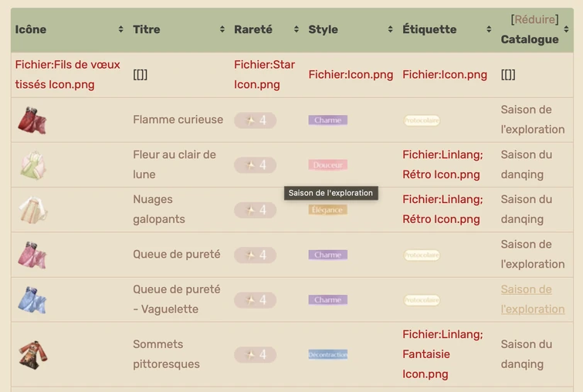
Task: Click the Sommets pittoresques outfit icon
Action: pos(32,354)
